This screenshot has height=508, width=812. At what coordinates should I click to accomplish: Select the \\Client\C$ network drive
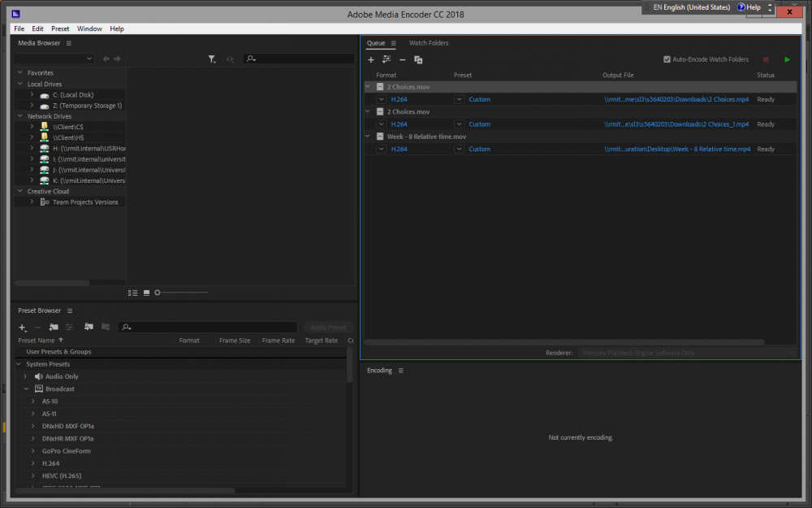(x=68, y=127)
